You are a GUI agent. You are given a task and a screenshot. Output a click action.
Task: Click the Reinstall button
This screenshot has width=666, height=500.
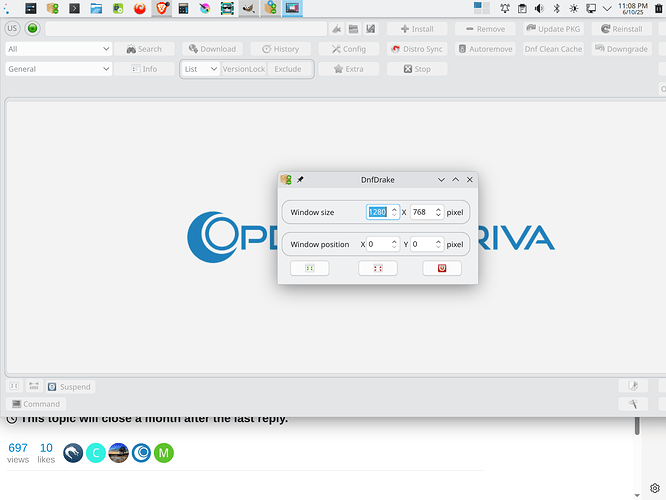[621, 29]
